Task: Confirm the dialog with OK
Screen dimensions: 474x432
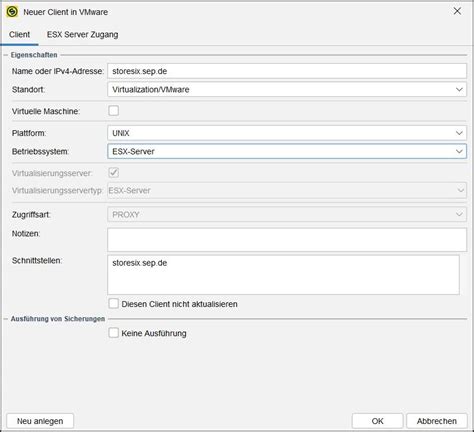Action: pos(377,421)
